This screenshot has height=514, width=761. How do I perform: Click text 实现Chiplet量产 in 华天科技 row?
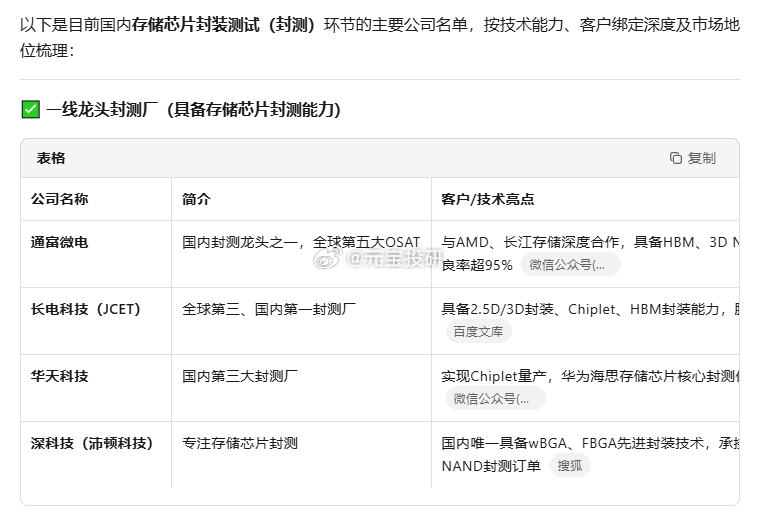494,376
